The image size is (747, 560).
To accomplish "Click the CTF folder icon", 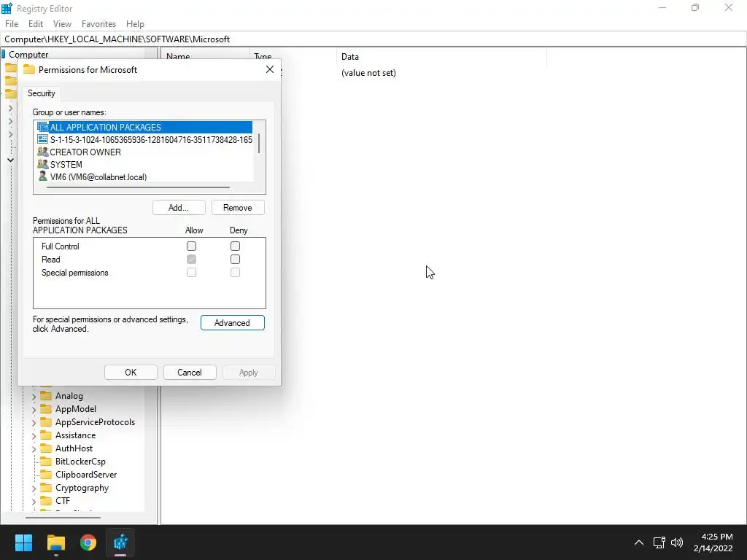I will coord(46,501).
